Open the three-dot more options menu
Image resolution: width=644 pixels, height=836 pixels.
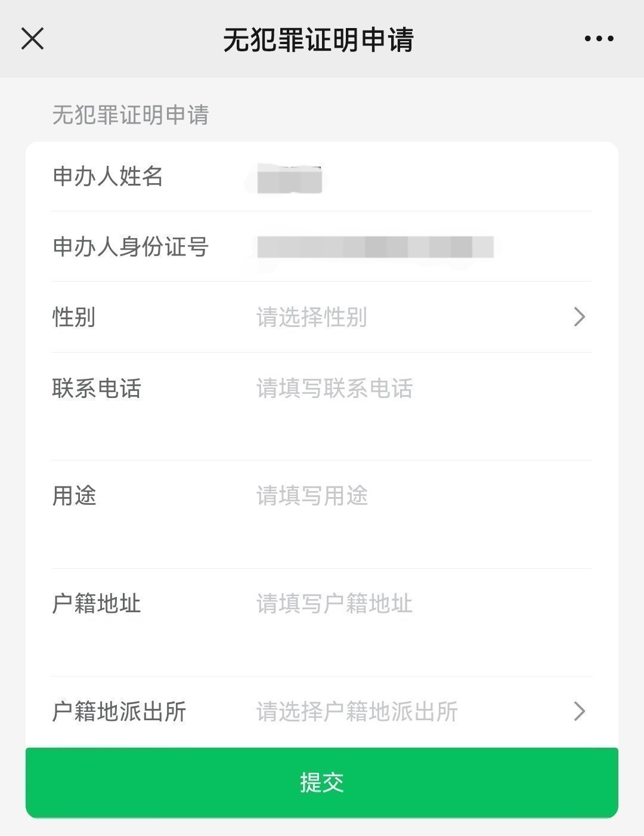click(599, 39)
